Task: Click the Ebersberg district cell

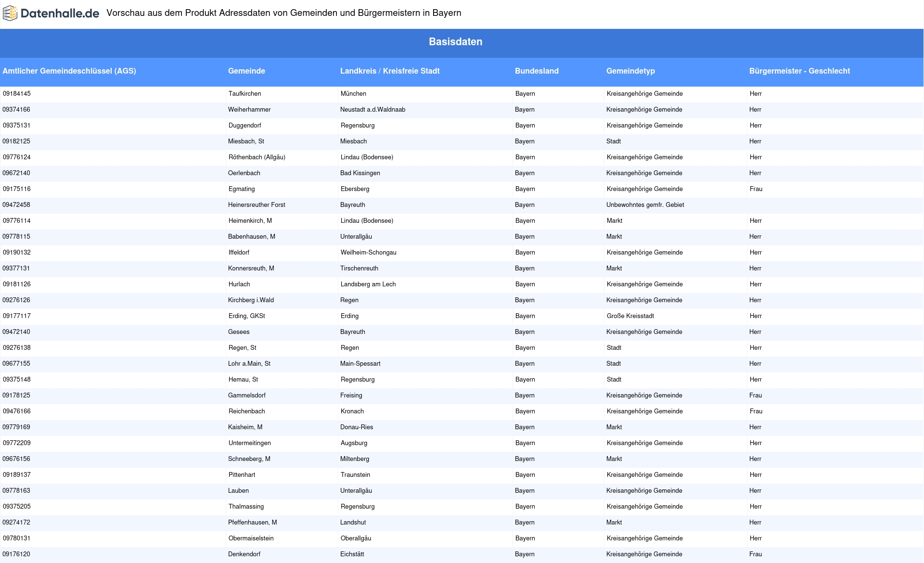Action: tap(355, 189)
